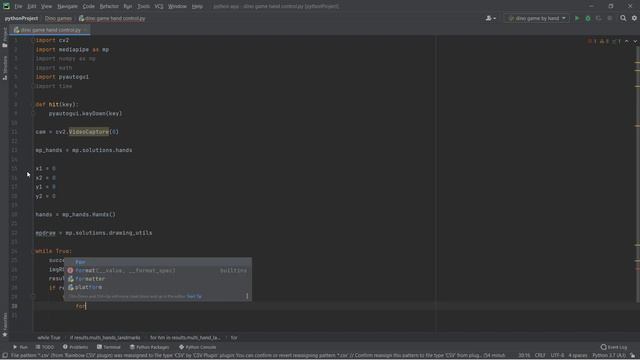
Task: Open the Help menu
Action: [197, 7]
